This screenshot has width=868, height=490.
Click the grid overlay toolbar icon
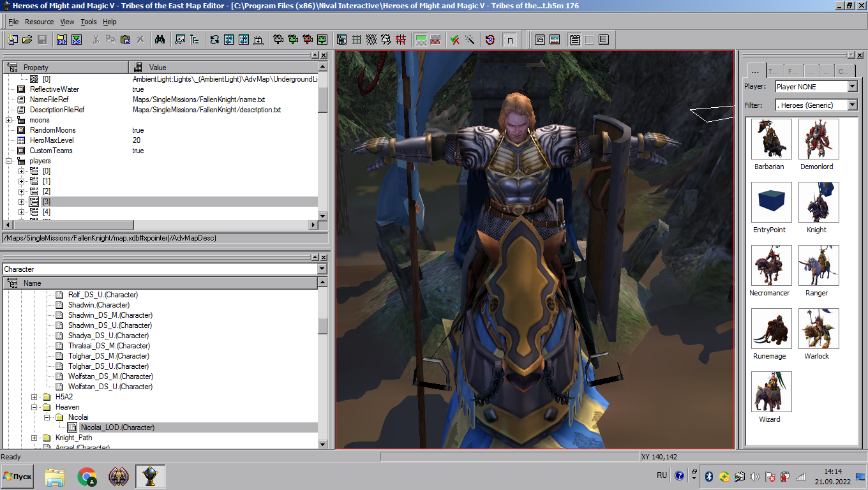click(357, 40)
